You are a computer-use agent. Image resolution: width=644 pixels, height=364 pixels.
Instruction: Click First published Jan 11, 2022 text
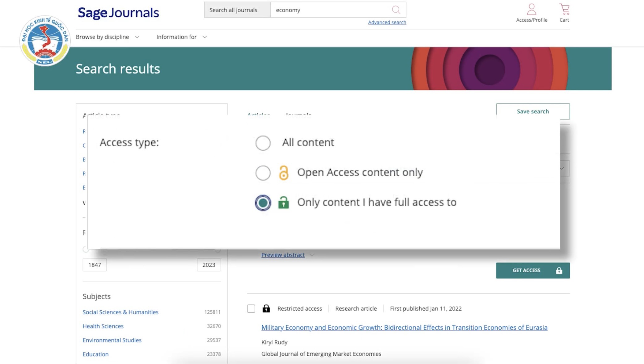coord(426,308)
